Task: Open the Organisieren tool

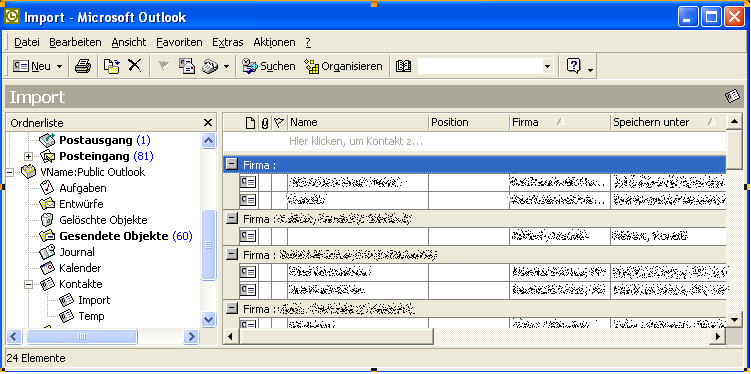Action: (344, 66)
